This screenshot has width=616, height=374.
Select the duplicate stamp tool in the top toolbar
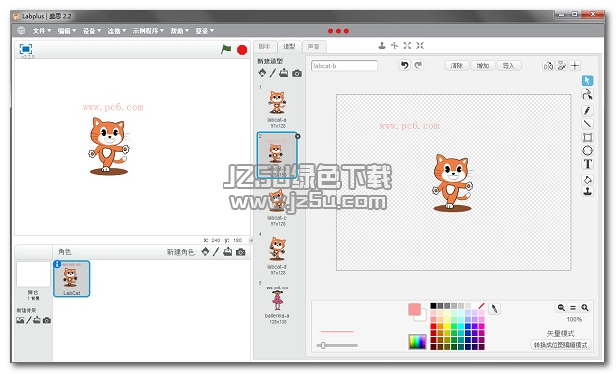click(x=382, y=46)
